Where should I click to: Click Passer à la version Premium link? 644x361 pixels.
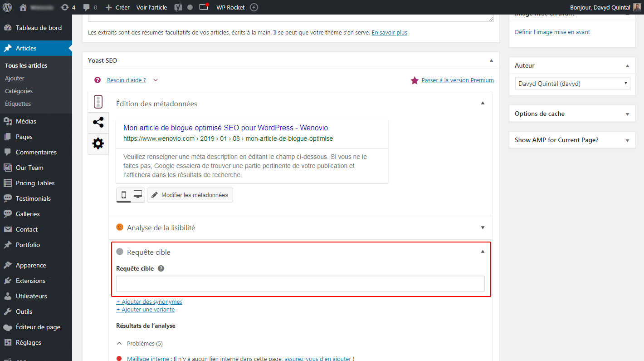[x=458, y=80]
